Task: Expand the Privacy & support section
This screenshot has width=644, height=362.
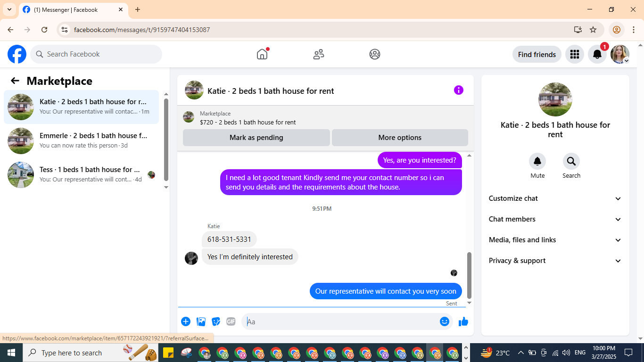Action: pos(555,261)
